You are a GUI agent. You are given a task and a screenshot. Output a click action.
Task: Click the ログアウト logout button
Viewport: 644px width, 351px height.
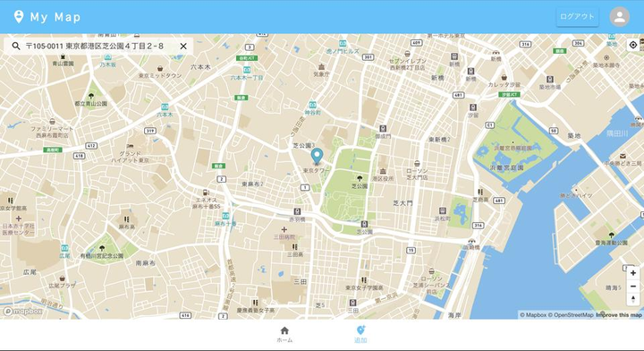(577, 17)
